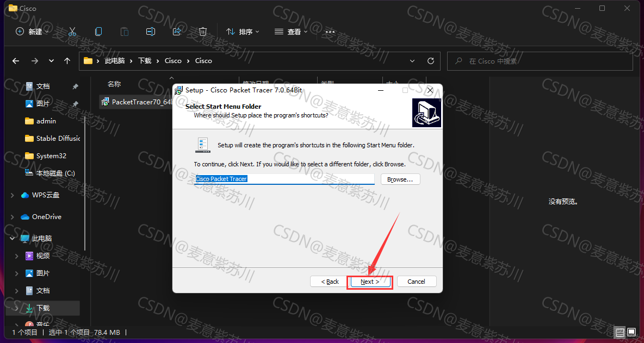Cancel the Packet Tracer setup
This screenshot has width=644, height=343.
[x=417, y=282]
